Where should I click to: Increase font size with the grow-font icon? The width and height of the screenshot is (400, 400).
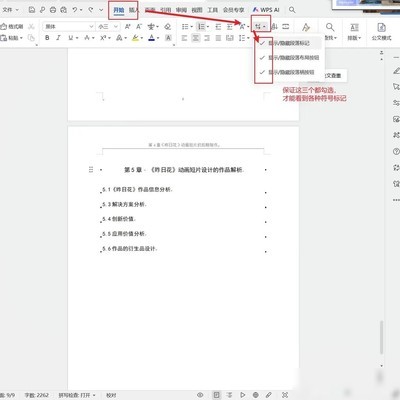click(x=128, y=26)
